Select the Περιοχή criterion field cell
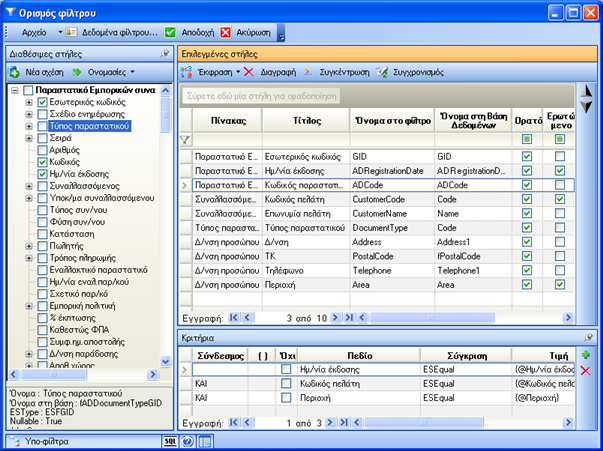The image size is (603, 451). 359,398
